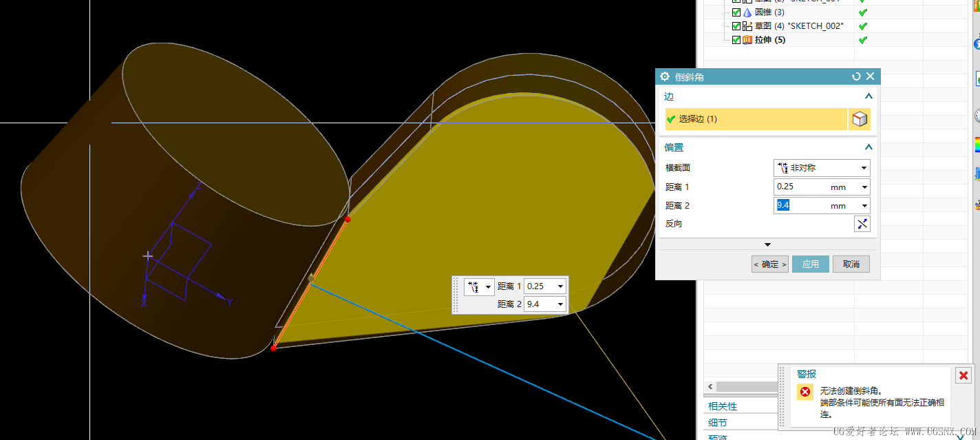Screen dimensions: 980x440
Task: Toggle the 草图 (4) SKETCH_002 checkbox
Action: (x=736, y=26)
